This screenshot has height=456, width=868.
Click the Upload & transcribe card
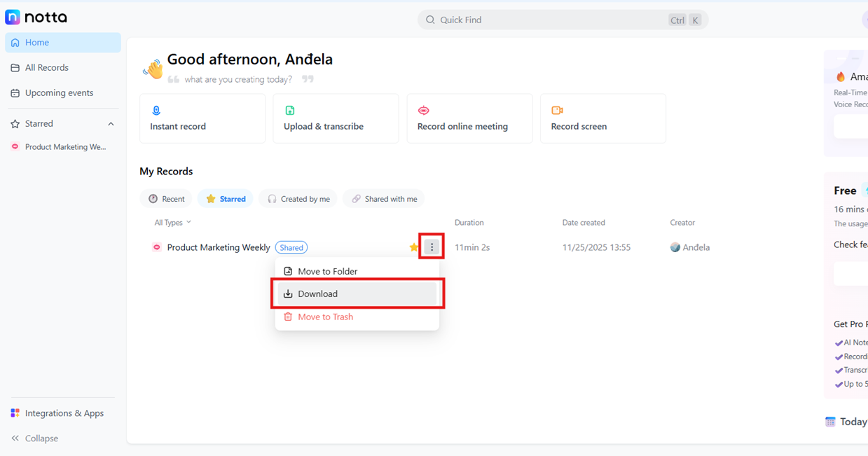[336, 119]
